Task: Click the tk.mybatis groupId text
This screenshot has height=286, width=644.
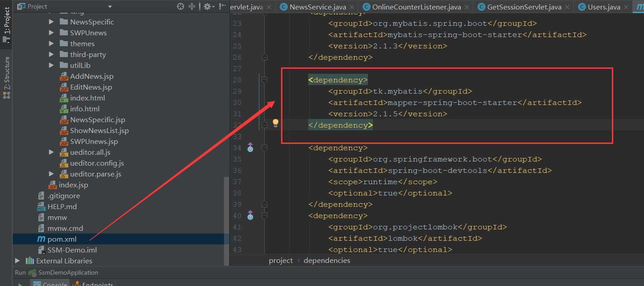Action: [x=398, y=91]
